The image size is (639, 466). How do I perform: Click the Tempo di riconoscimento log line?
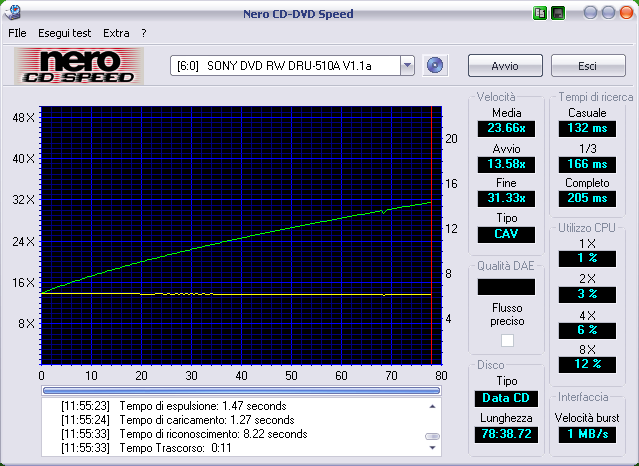click(x=184, y=434)
